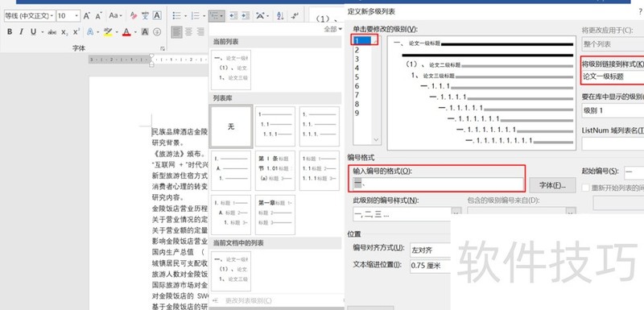
Task: Sort the selected text
Action: tap(280, 15)
